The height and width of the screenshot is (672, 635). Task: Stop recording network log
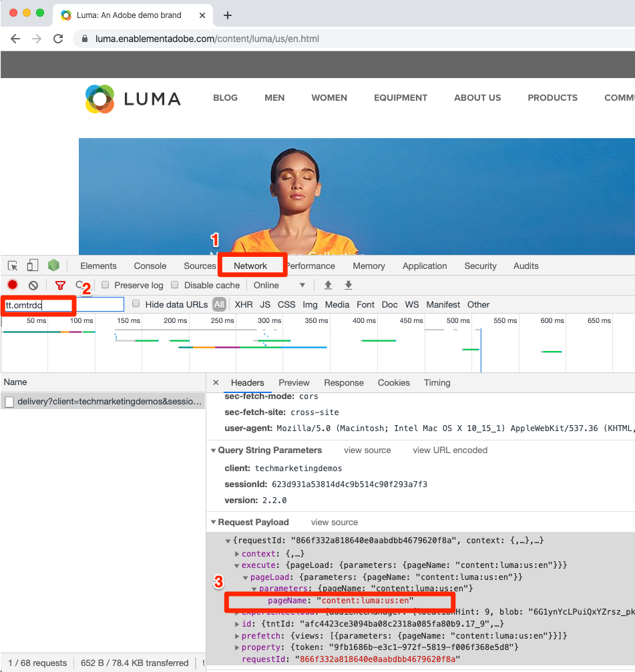click(13, 285)
